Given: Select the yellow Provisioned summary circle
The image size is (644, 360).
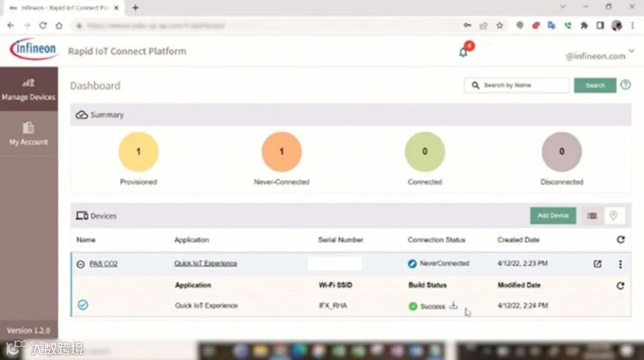Looking at the screenshot, I should [138, 151].
